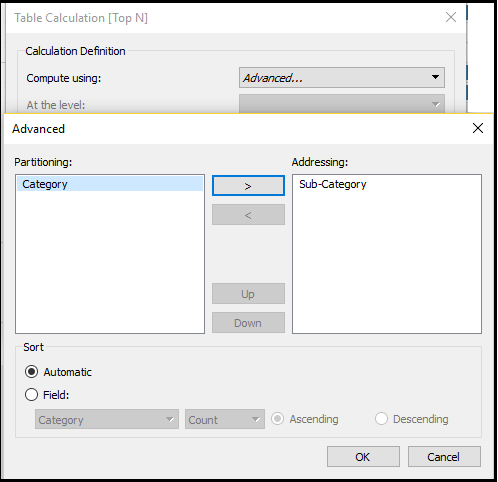The image size is (498, 482).
Task: Confirm with the OK button
Action: pyautogui.click(x=363, y=457)
